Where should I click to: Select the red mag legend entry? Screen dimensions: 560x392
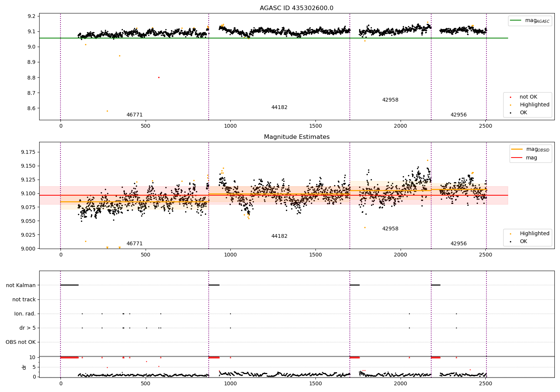pos(525,158)
